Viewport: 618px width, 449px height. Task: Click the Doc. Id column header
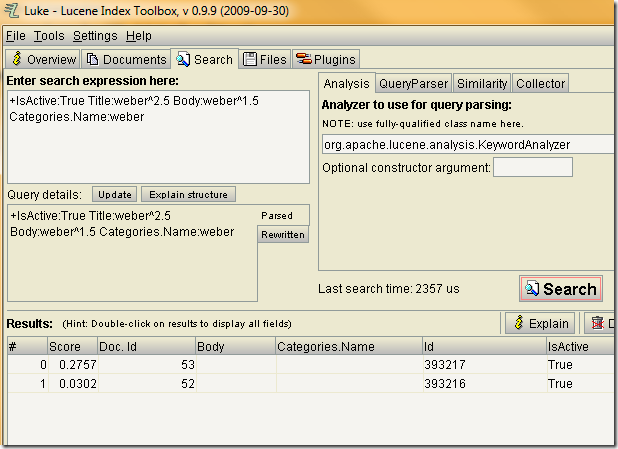[147, 347]
